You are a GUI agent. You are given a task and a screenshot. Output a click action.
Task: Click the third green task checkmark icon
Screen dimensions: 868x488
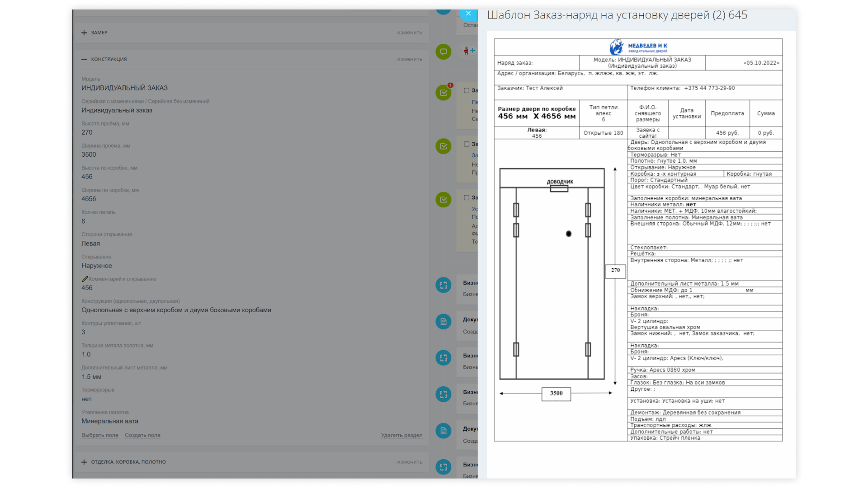[443, 200]
